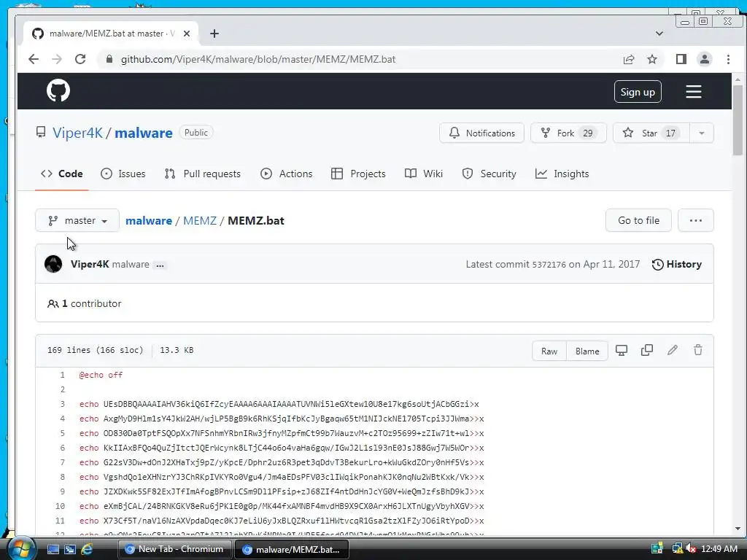This screenshot has height=560, width=747.
Task: Open the Projects tab
Action: [x=358, y=174]
